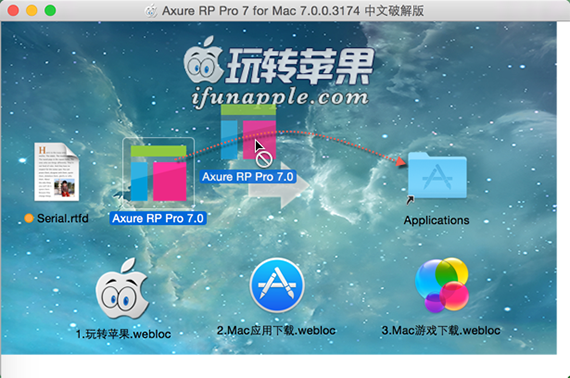Click the Applications folder label
This screenshot has height=378, width=570.
(436, 220)
